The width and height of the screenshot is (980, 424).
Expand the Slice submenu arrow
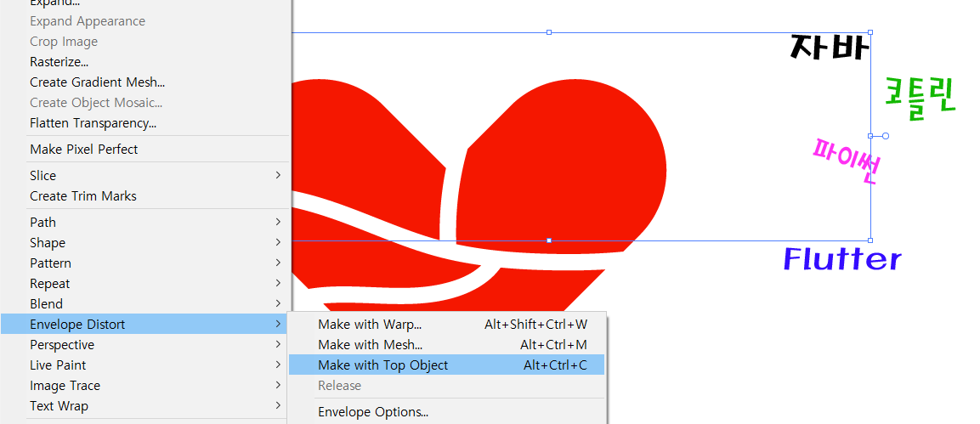(x=278, y=176)
